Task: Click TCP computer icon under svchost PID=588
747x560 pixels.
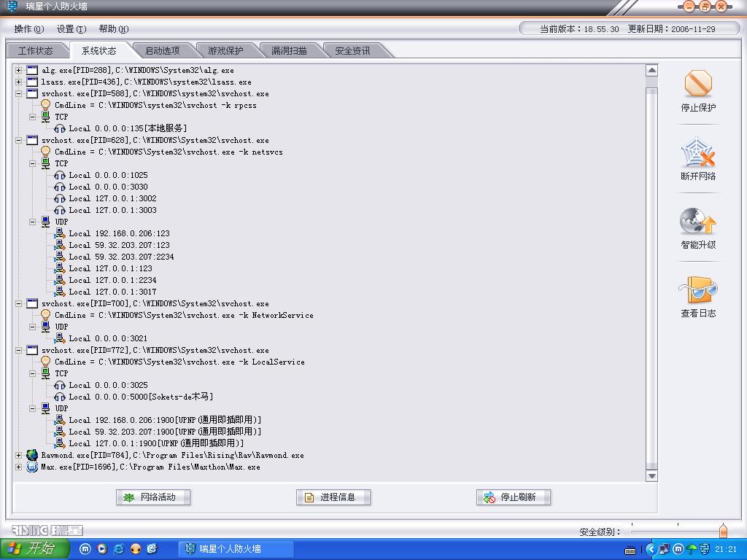Action: [x=46, y=117]
